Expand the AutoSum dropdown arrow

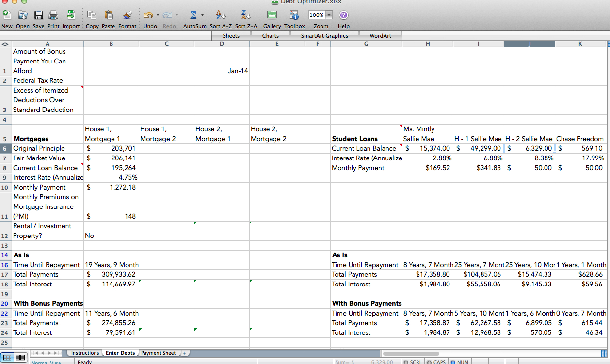coord(202,15)
